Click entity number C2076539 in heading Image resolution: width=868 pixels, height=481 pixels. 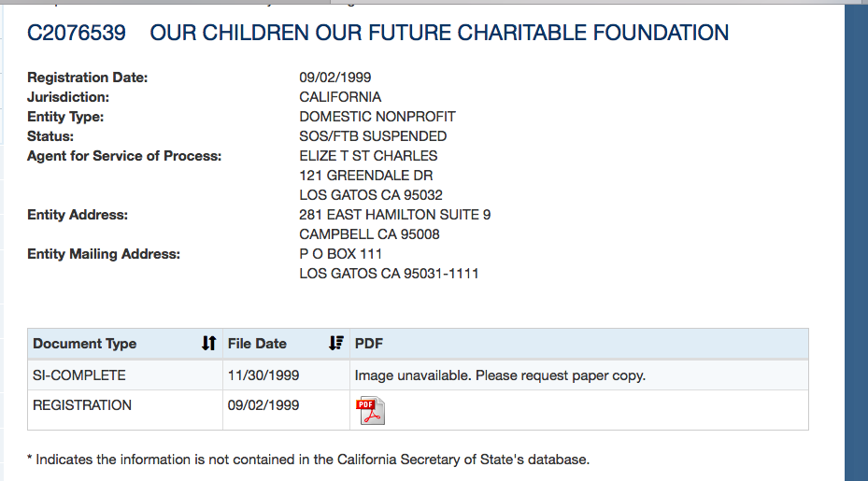coord(77,33)
